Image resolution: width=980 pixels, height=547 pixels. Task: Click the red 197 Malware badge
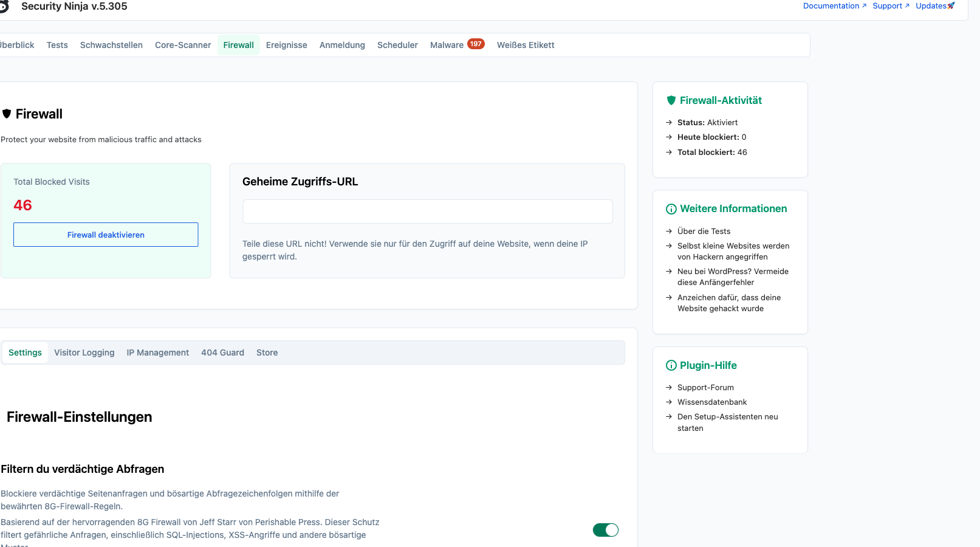click(476, 44)
